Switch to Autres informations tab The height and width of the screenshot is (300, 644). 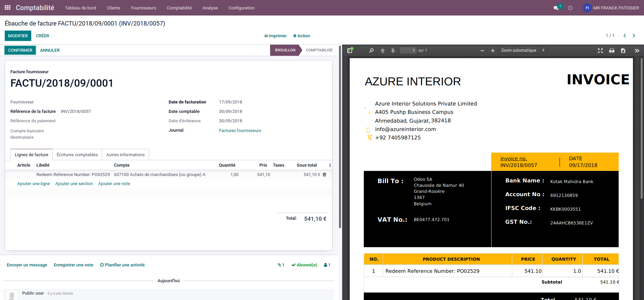pos(125,155)
